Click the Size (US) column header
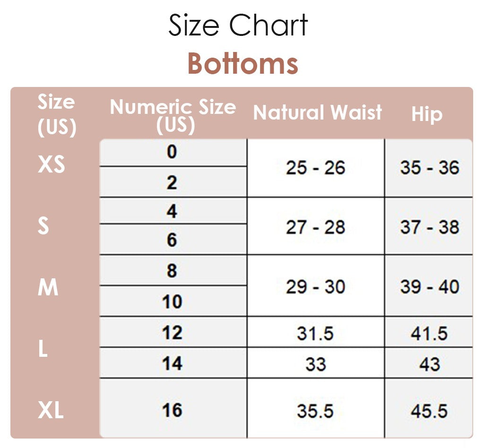485x448 pixels. (57, 115)
